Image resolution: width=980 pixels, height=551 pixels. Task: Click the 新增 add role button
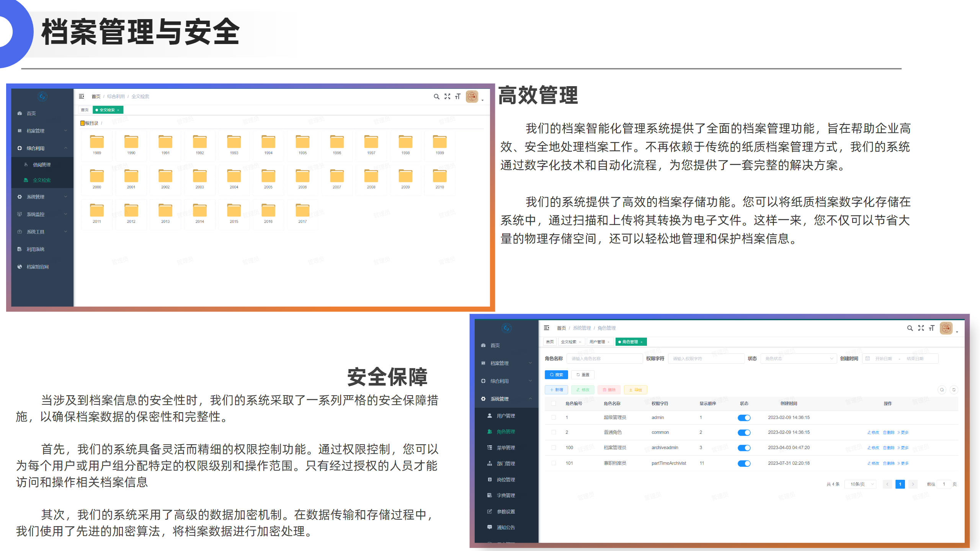click(x=556, y=390)
